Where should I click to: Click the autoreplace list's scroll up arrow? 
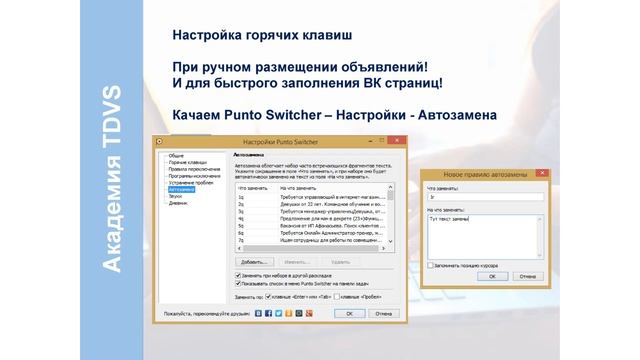pos(390,187)
